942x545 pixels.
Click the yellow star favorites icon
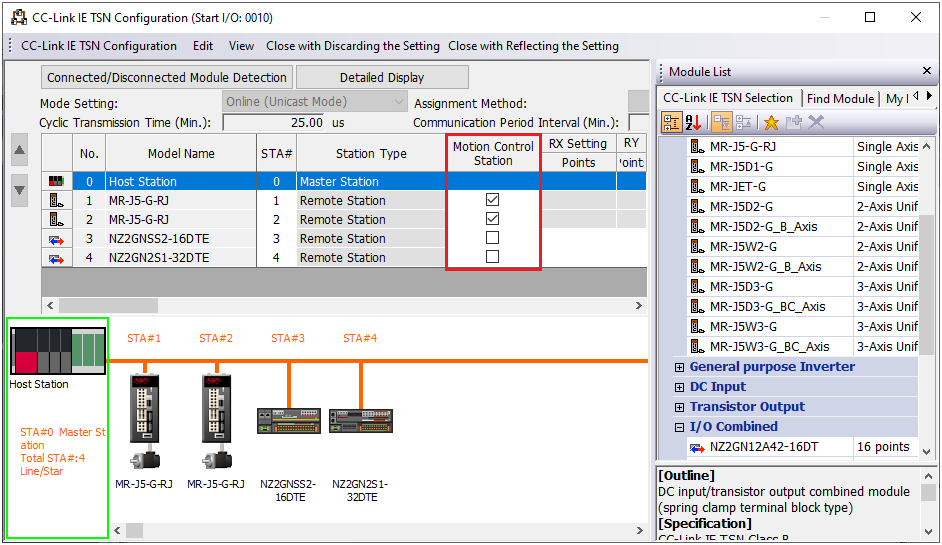click(771, 123)
